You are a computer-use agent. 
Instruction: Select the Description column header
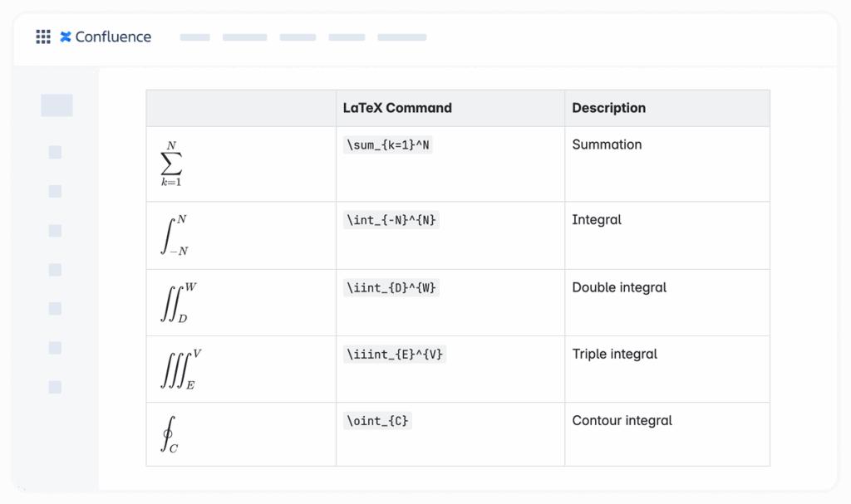pos(608,108)
